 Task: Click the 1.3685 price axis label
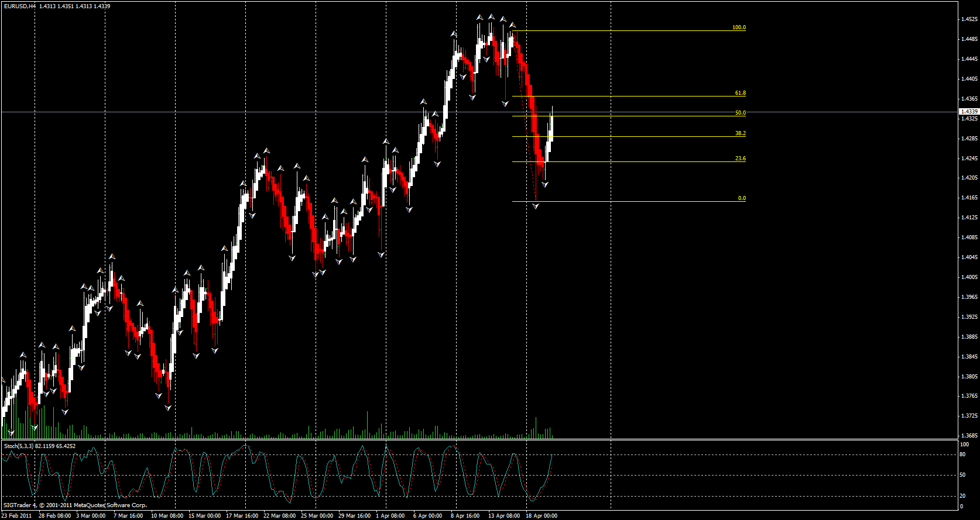(969, 436)
